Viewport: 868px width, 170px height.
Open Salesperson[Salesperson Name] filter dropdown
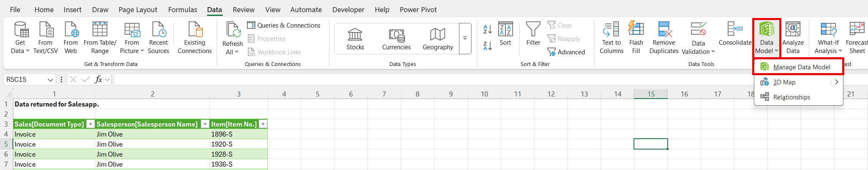205,124
